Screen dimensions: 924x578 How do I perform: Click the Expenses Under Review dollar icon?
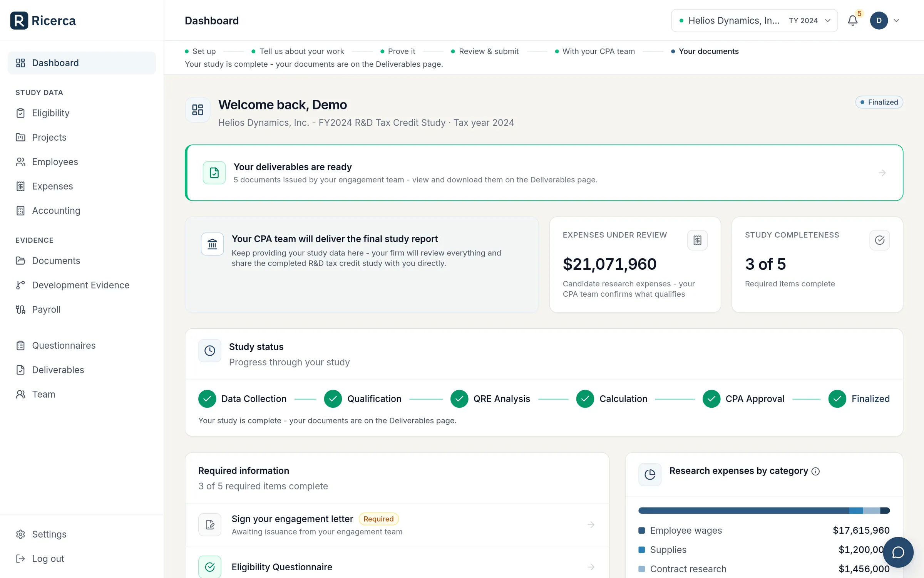[697, 240]
